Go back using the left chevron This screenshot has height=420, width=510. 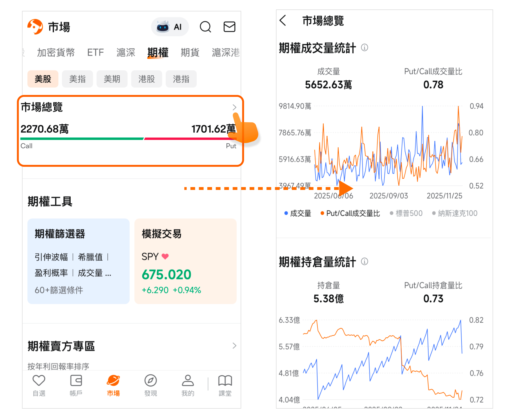(283, 20)
